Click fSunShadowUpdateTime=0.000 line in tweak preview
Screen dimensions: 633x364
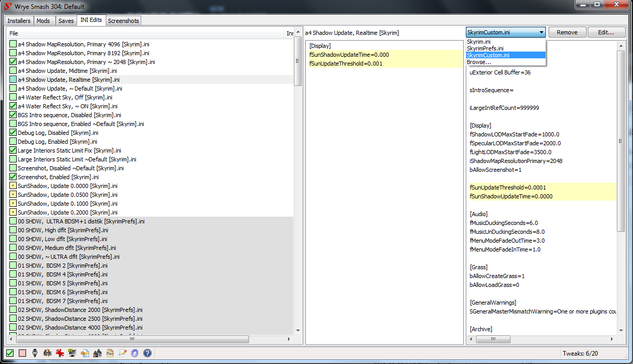point(384,55)
